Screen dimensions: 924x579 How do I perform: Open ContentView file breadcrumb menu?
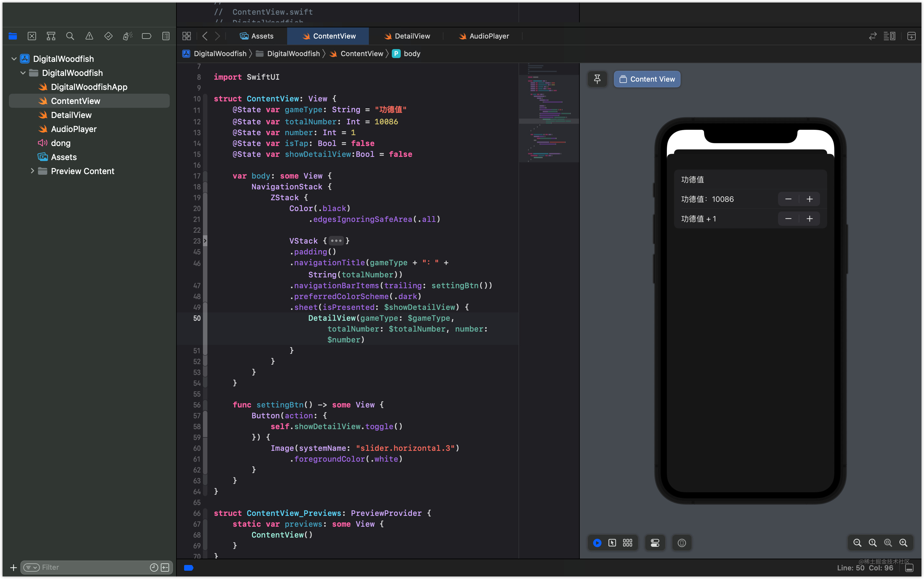tap(357, 54)
